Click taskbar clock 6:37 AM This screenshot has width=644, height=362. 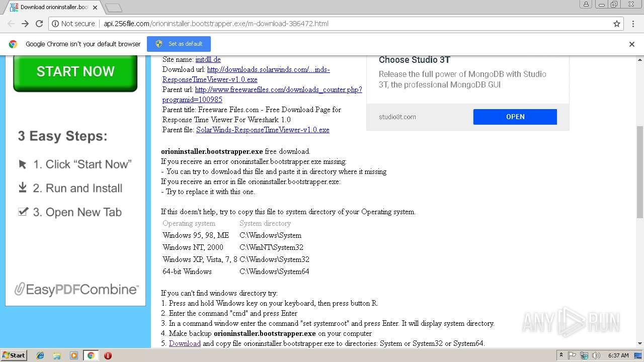pos(618,355)
